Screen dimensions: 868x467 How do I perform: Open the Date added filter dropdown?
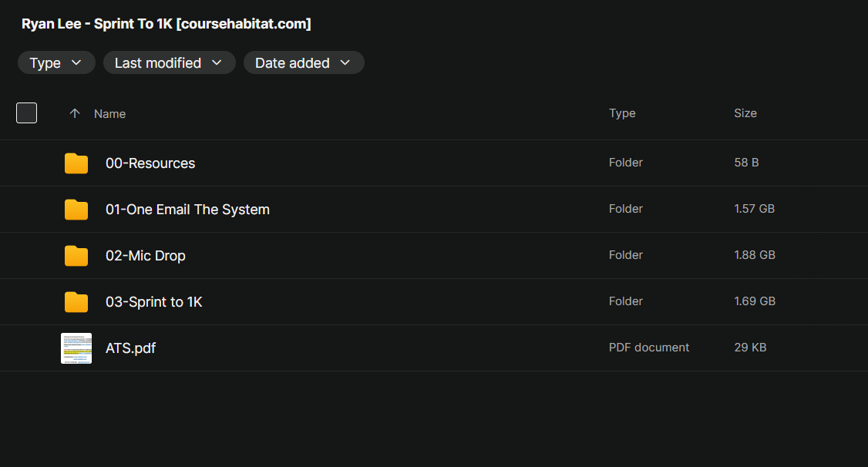point(304,63)
